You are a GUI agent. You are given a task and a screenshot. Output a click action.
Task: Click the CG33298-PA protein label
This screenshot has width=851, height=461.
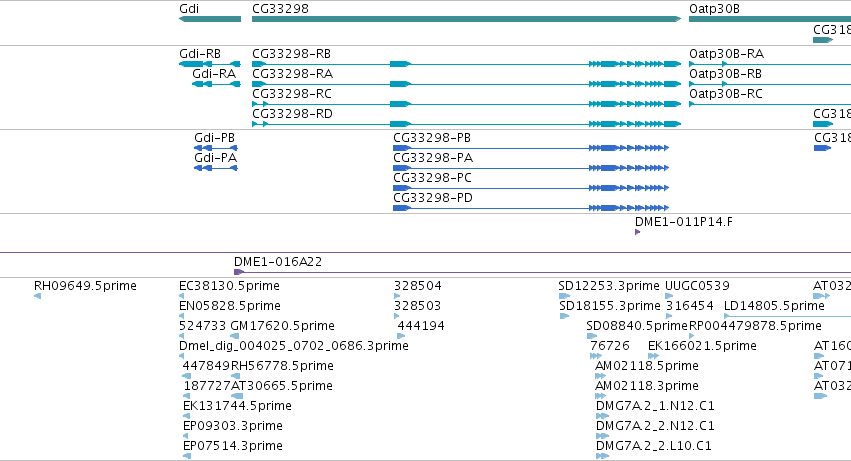coord(433,158)
